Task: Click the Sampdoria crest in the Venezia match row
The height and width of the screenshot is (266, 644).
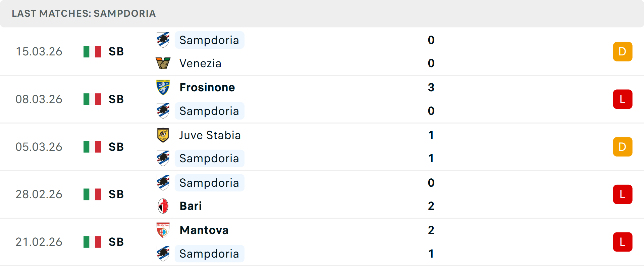Action: point(163,40)
